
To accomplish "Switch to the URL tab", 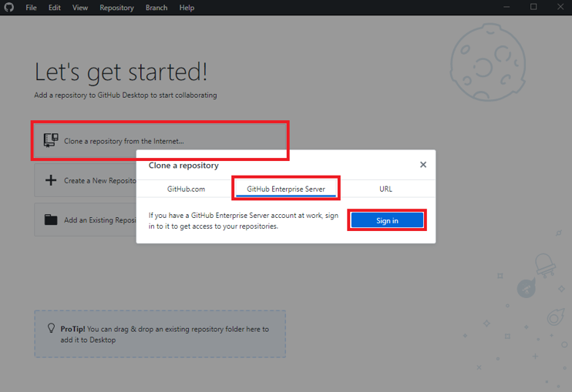I will click(x=385, y=189).
